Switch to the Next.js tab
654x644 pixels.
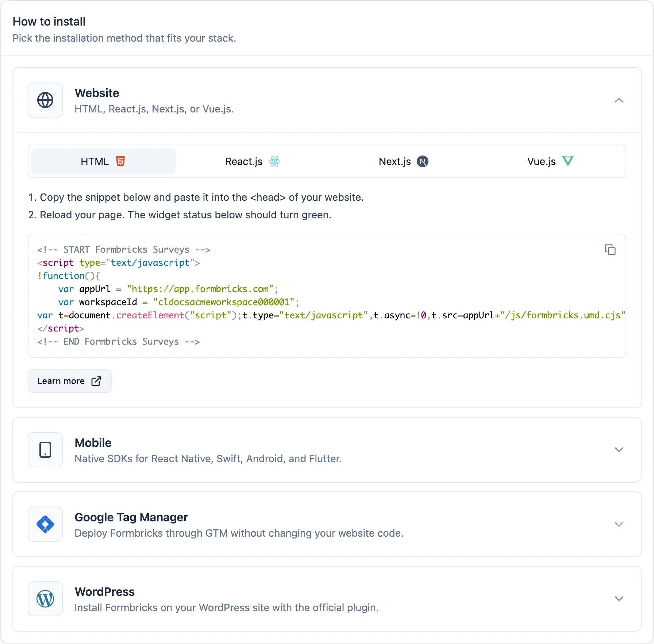pyautogui.click(x=403, y=161)
